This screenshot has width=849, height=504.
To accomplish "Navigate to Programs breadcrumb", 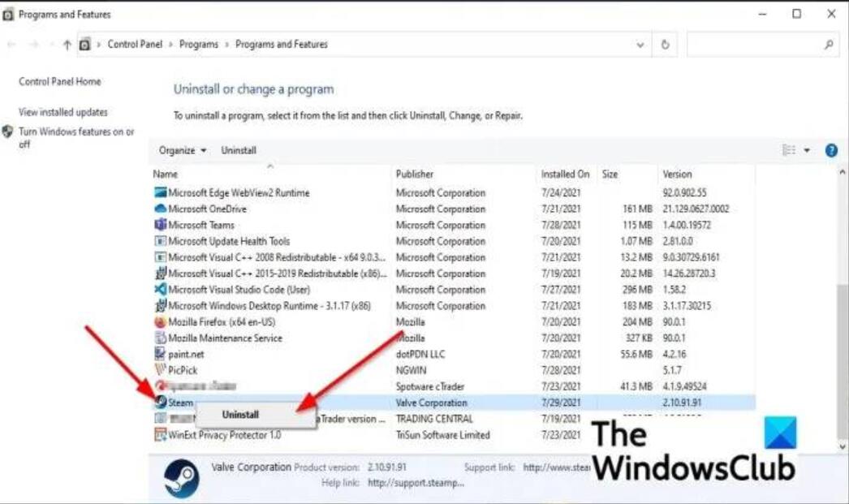I will point(199,45).
